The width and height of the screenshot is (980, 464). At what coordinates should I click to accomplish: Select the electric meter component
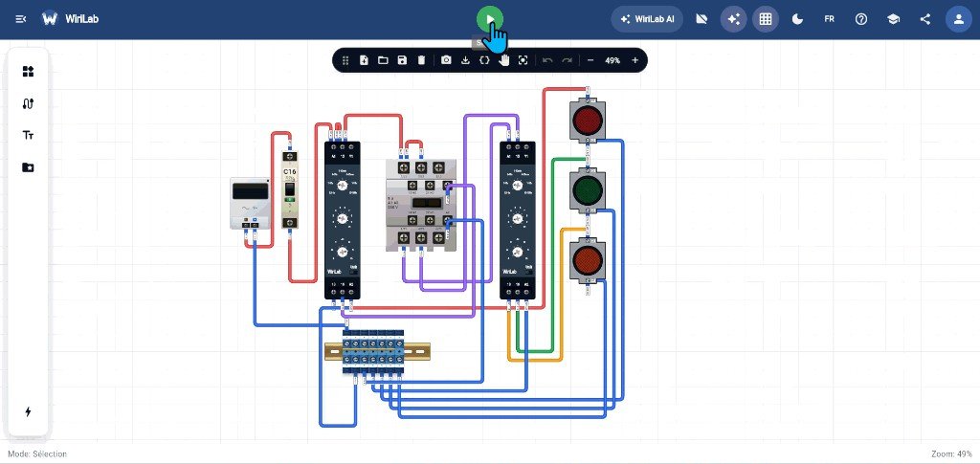(250, 204)
